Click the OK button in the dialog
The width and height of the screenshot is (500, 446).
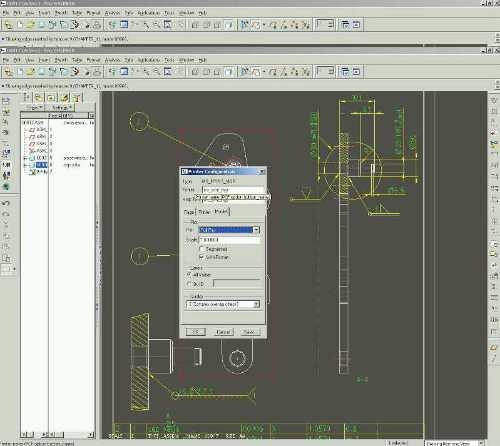(x=196, y=332)
